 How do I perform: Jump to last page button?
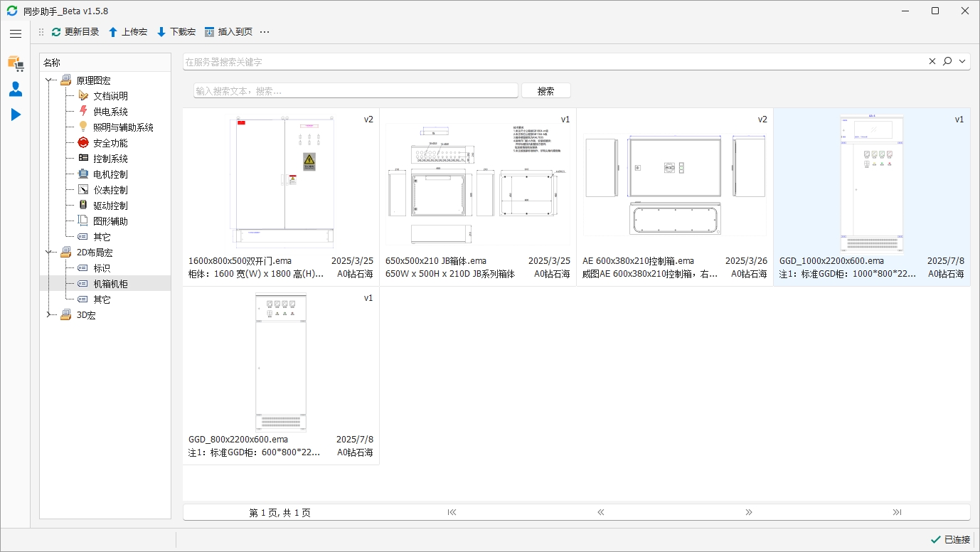click(x=897, y=512)
